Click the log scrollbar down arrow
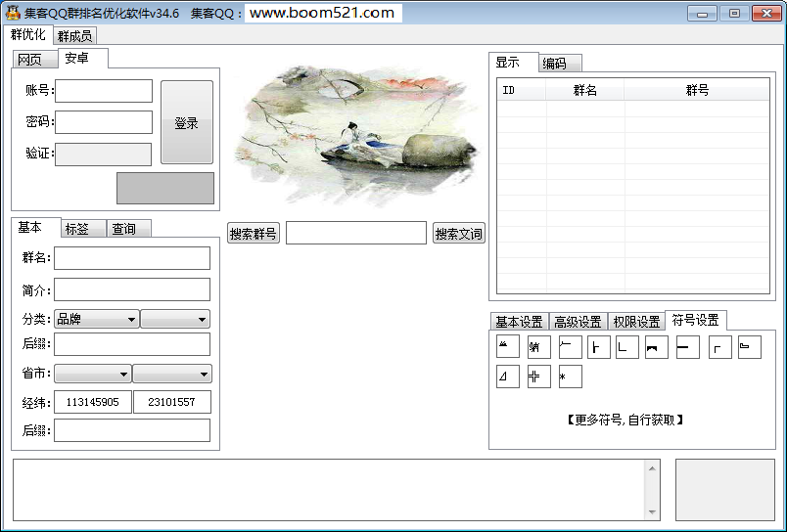 (x=652, y=511)
